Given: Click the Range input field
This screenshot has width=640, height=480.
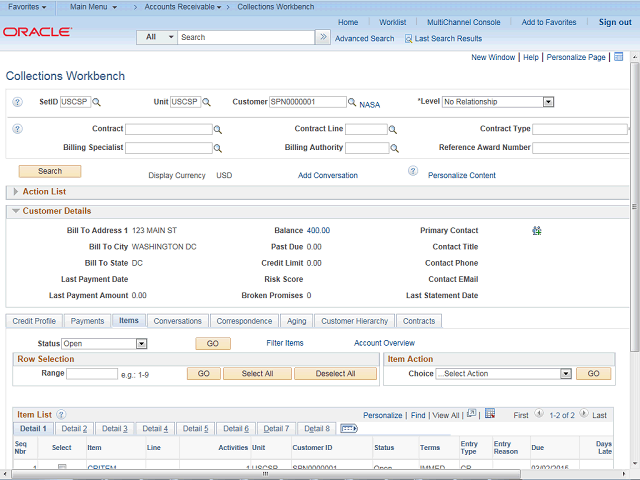Looking at the screenshot, I should [92, 374].
